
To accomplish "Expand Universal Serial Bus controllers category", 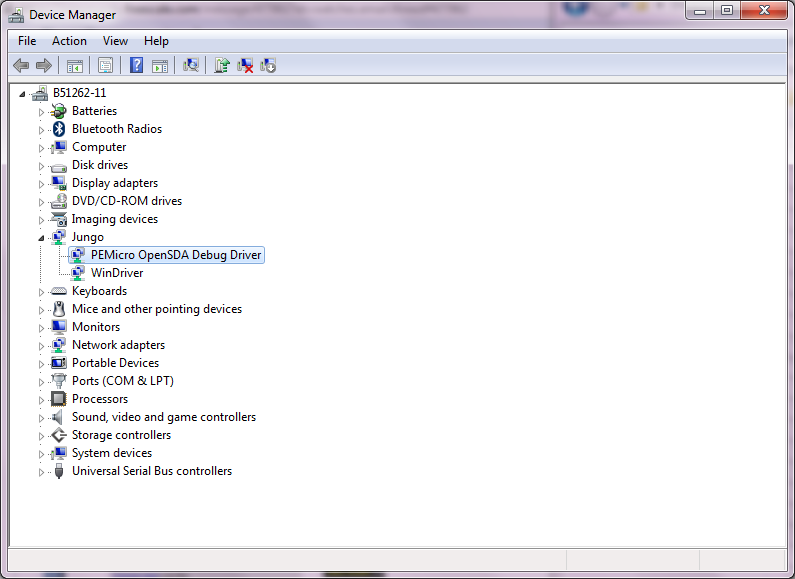I will pyautogui.click(x=41, y=472).
